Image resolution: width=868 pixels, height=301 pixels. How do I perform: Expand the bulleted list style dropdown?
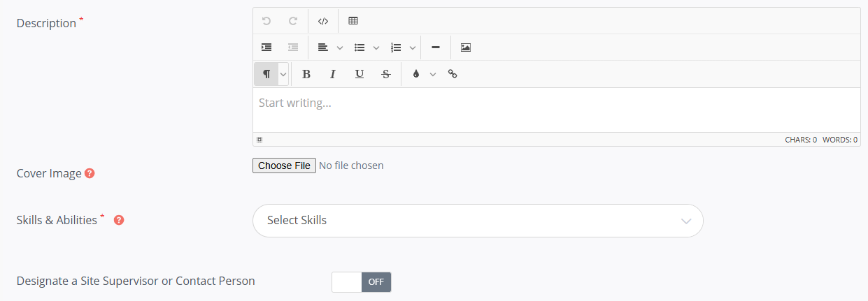point(376,48)
